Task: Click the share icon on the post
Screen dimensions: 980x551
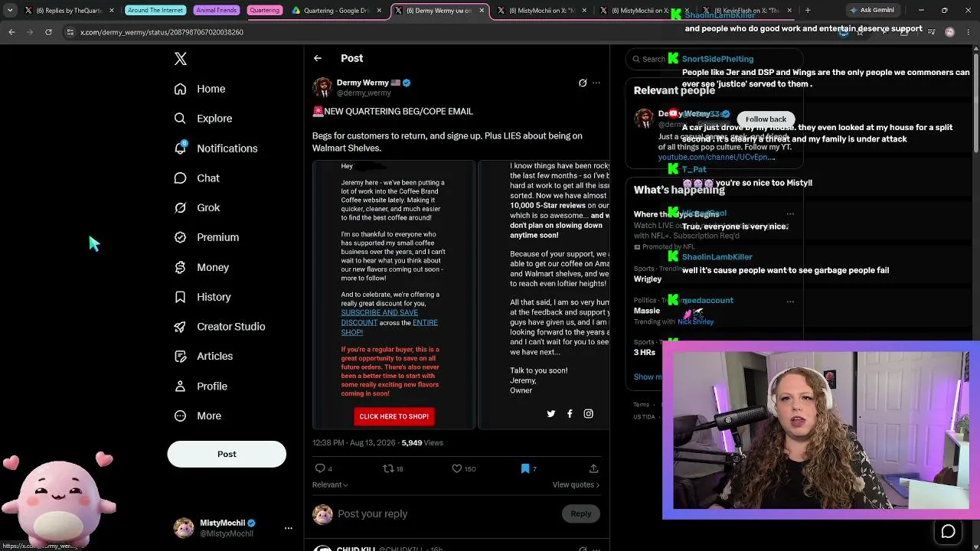Action: 593,468
